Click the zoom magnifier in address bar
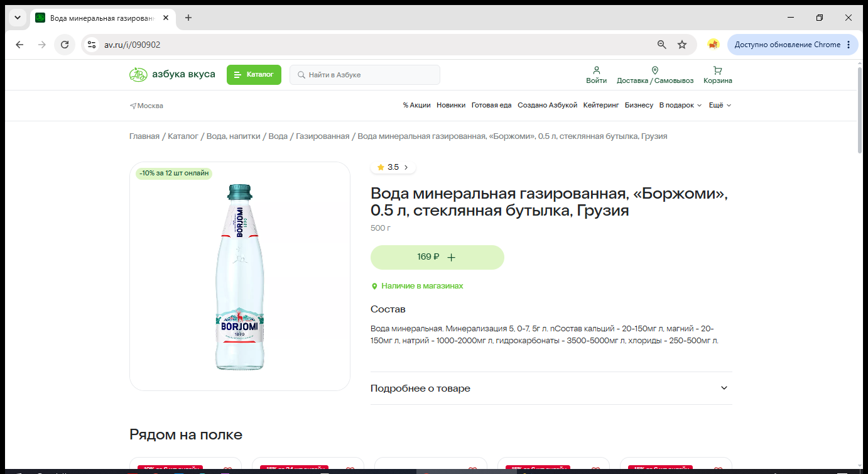The width and height of the screenshot is (868, 474). pyautogui.click(x=662, y=45)
